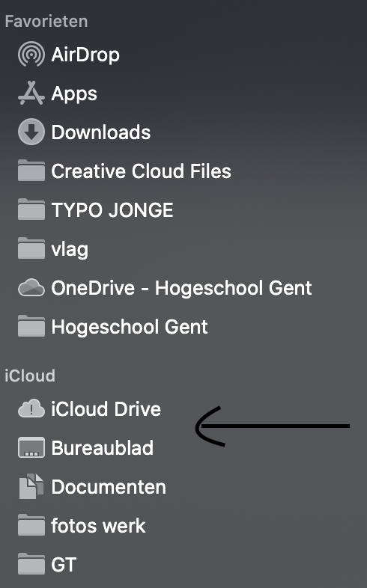Open the fotos werk folder
The height and width of the screenshot is (588, 367).
(98, 525)
